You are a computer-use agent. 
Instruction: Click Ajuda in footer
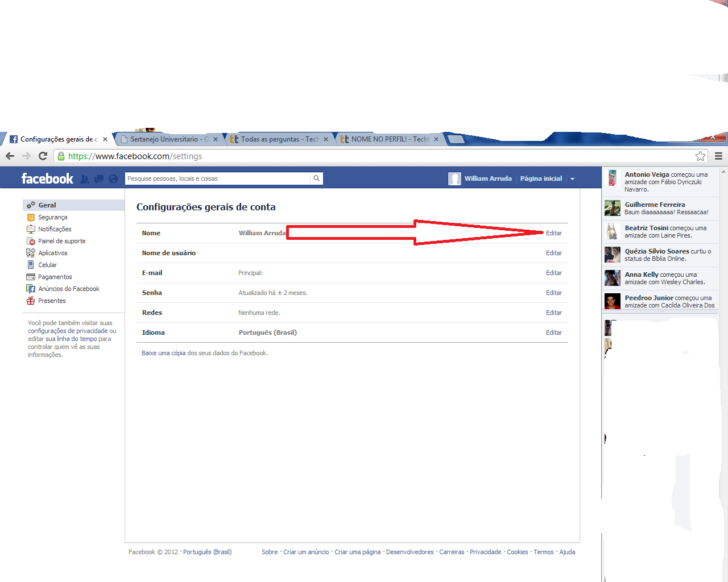(567, 552)
